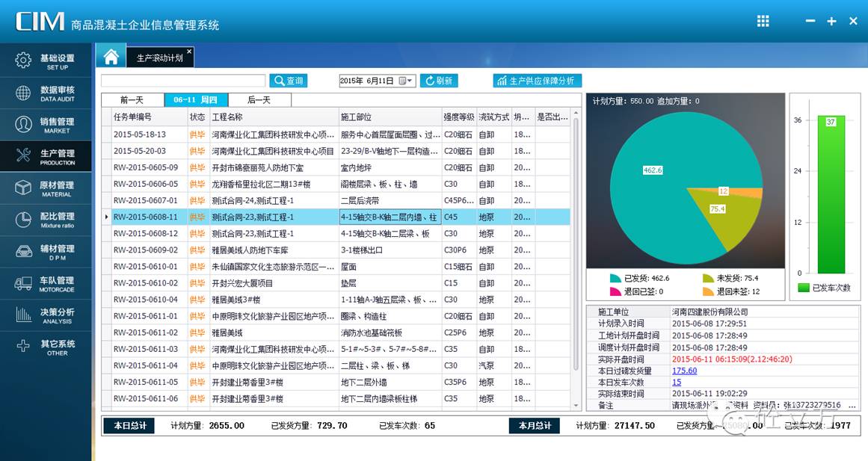Switch to 后一天 next day tab
Screen dimensions: 868x461
click(x=259, y=100)
